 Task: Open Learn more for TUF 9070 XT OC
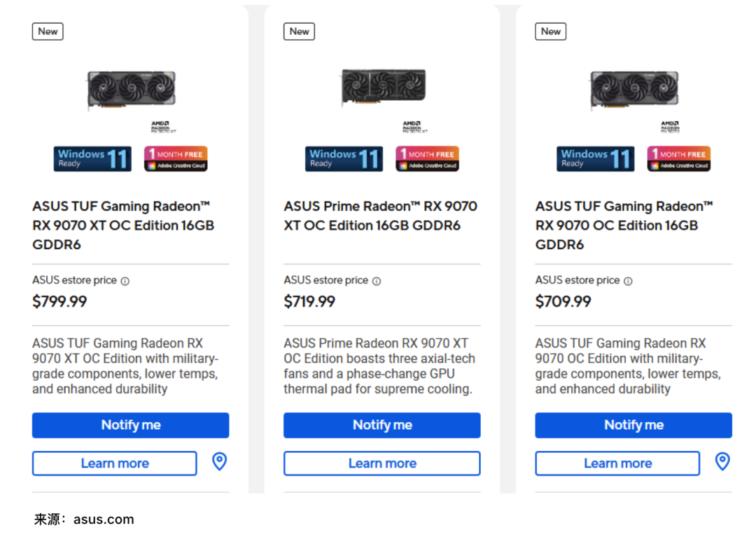coord(115,463)
